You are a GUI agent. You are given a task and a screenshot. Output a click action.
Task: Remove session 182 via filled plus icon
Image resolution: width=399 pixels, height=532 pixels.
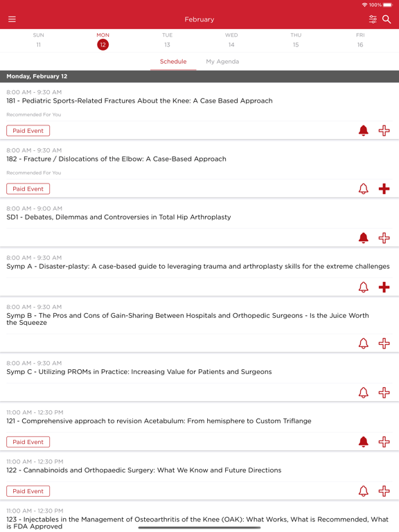pos(384,188)
